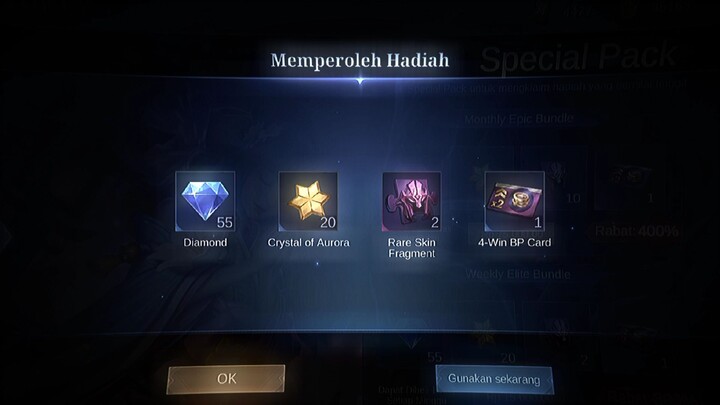Select the 2 count on the Skin Fragment tile
Viewport: 720px width, 405px height.
435,223
